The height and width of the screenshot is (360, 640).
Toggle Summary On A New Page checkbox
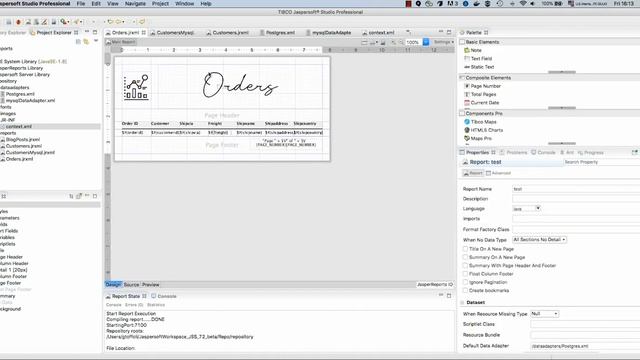(465, 257)
